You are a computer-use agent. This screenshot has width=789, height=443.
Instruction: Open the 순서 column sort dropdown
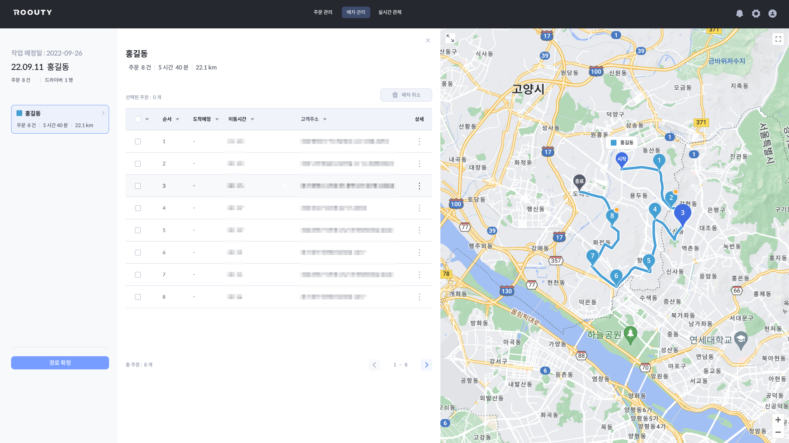click(178, 119)
